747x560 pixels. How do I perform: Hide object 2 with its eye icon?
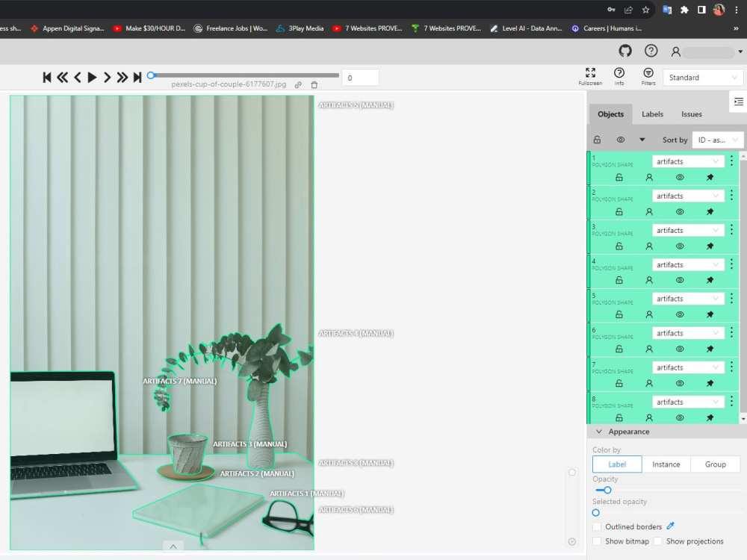tap(680, 212)
